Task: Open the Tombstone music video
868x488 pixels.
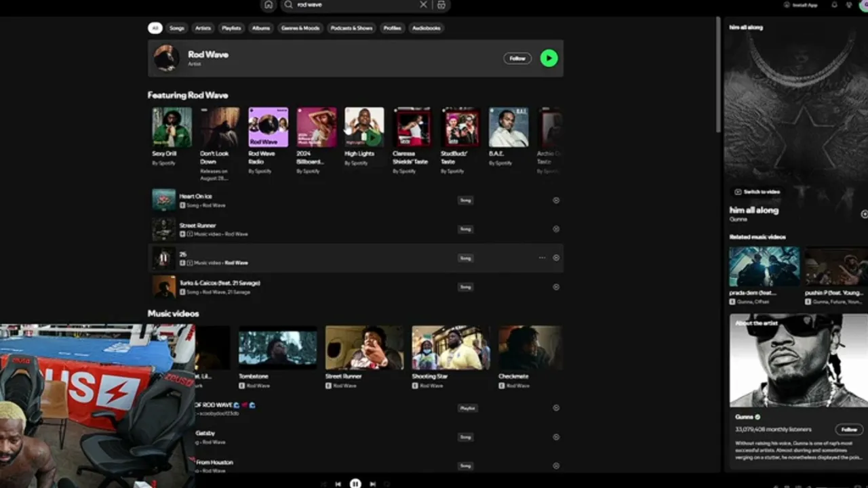Action: [x=277, y=348]
